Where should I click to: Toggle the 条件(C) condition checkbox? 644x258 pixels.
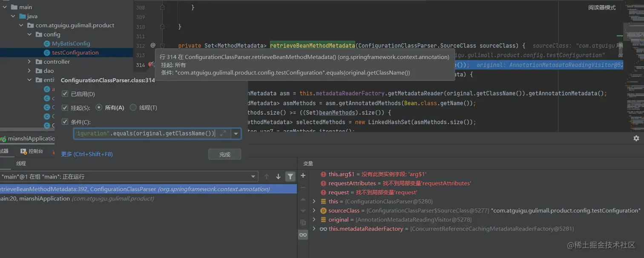click(65, 122)
